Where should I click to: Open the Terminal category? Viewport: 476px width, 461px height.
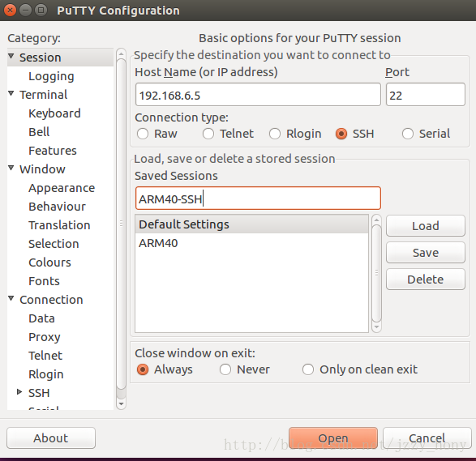coord(44,95)
